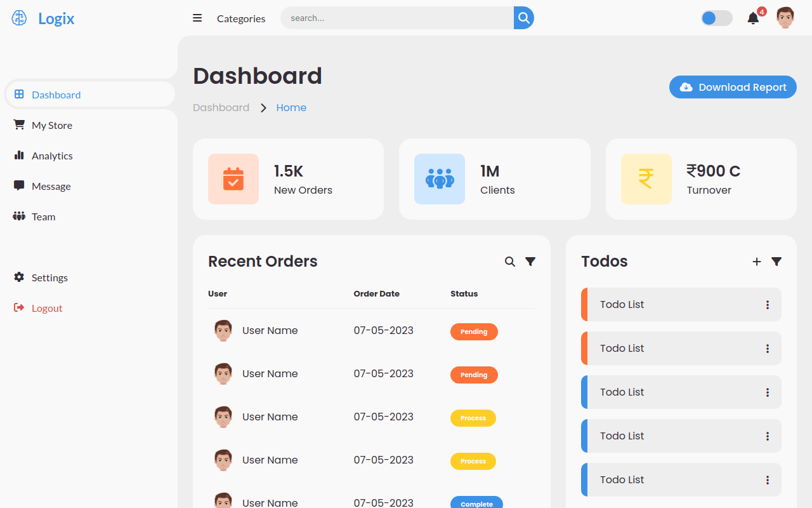Click the Home breadcrumb link
Image resolution: width=812 pixels, height=508 pixels.
click(291, 108)
